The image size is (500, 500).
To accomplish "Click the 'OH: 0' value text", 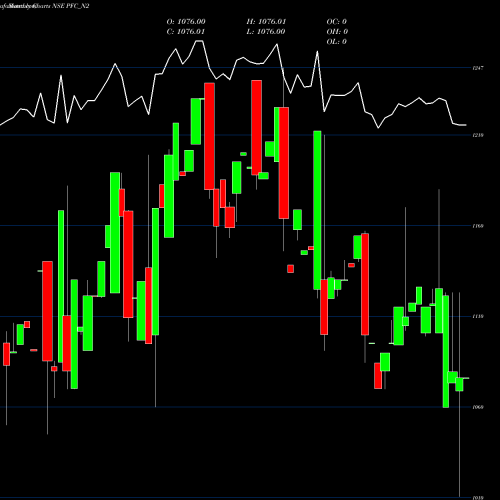I will coord(337,32).
